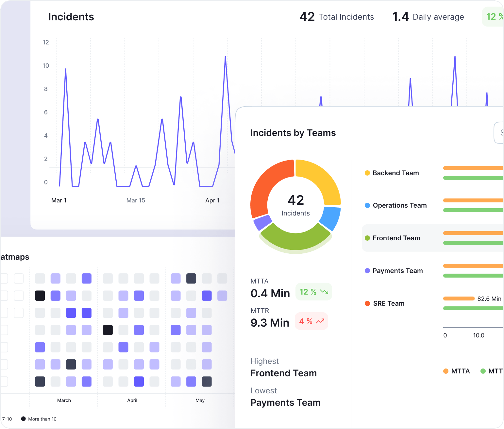Switch to the March heatmap column
The image size is (504, 429).
[64, 400]
